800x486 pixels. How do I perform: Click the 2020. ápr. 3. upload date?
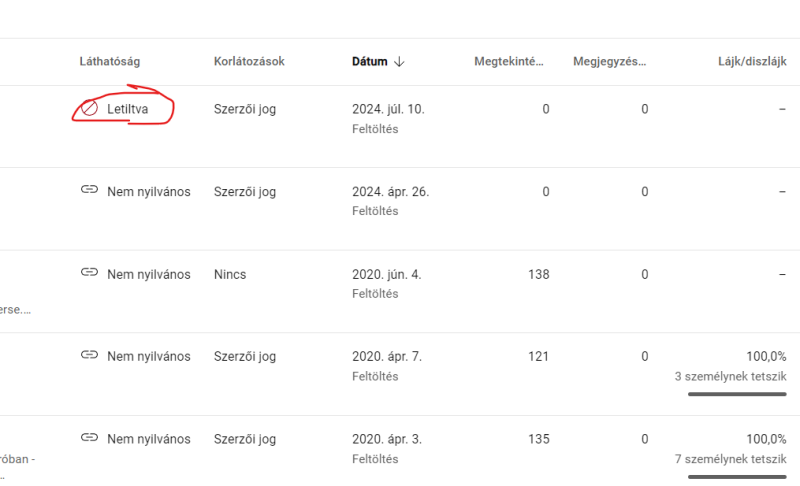(x=388, y=439)
